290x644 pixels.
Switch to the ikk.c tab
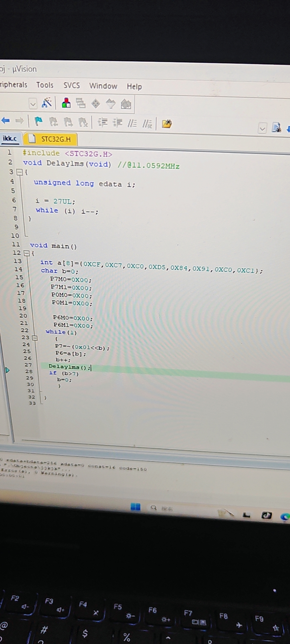10,138
